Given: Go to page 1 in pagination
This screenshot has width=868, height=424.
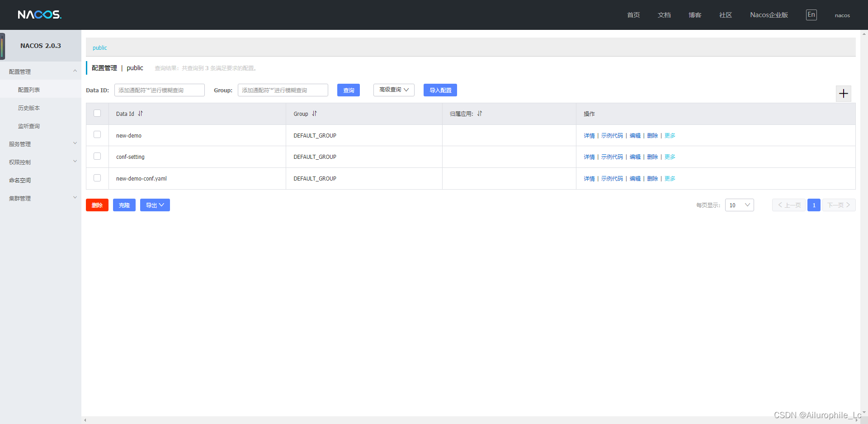Looking at the screenshot, I should click(x=814, y=205).
